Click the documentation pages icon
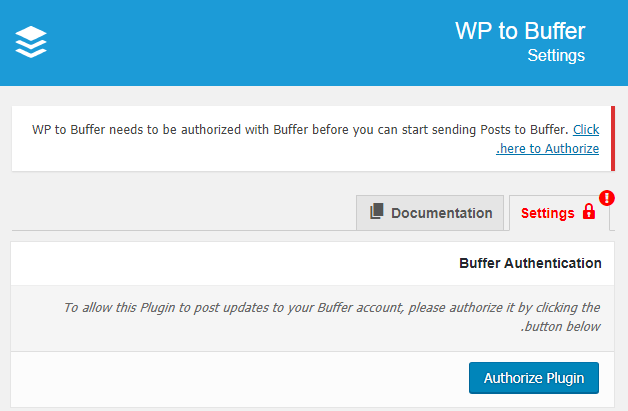The height and width of the screenshot is (411, 628). (376, 211)
